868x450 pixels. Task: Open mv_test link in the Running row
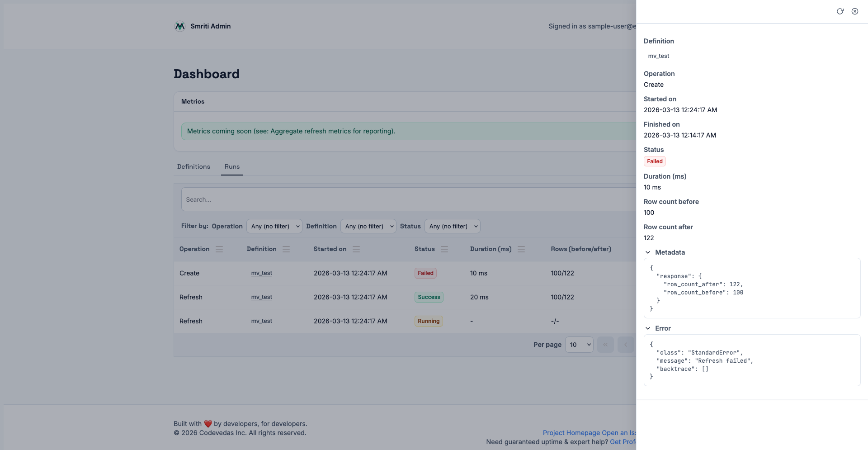click(262, 321)
